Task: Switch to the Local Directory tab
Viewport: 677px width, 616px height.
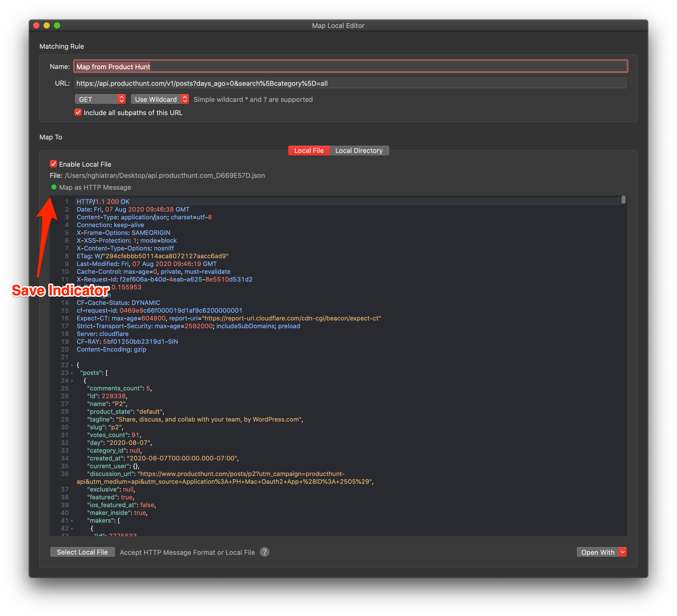Action: coord(359,150)
